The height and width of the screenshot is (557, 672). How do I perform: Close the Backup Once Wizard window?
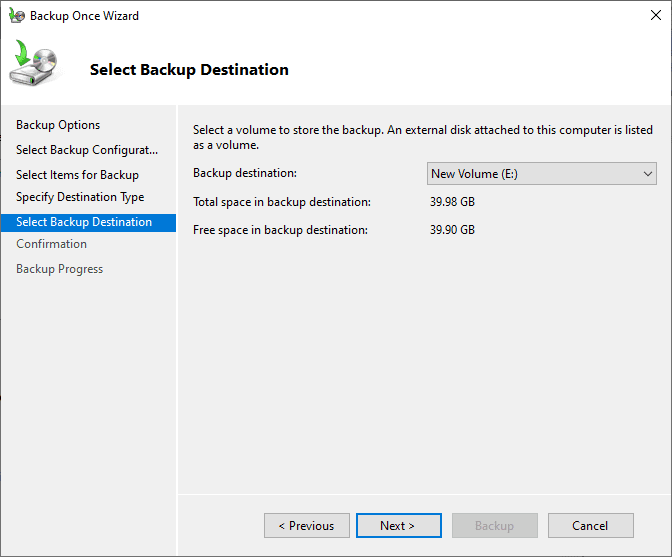coord(649,16)
